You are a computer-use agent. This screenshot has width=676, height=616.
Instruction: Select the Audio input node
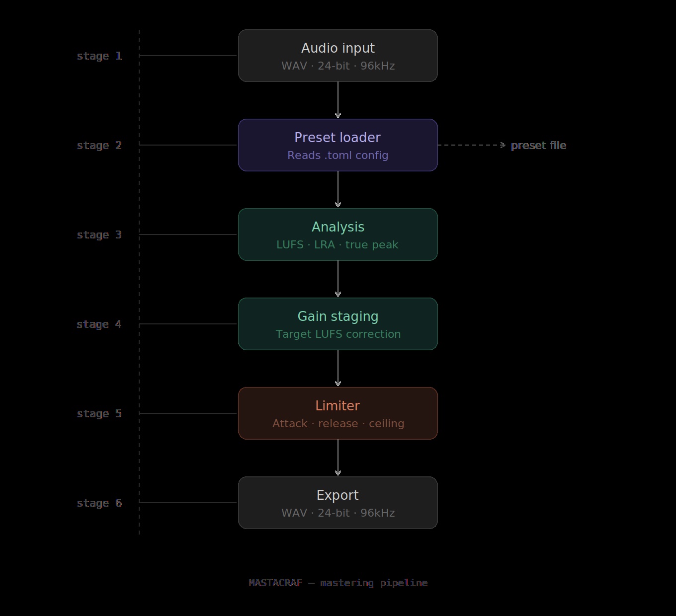pyautogui.click(x=338, y=56)
